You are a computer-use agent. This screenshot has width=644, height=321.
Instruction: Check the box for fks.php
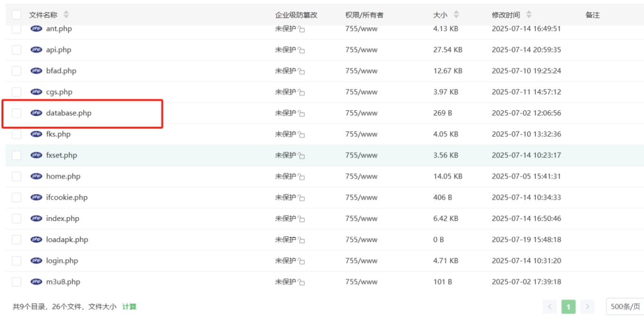coord(16,134)
